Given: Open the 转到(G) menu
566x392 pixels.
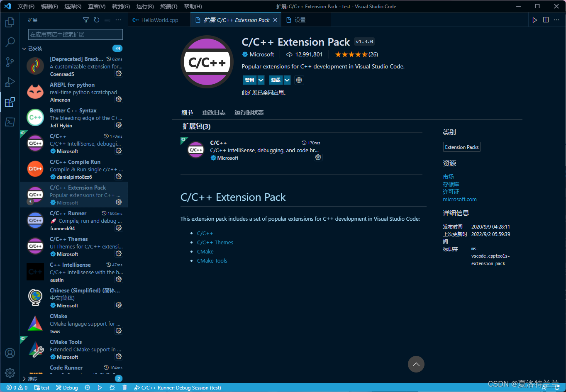Looking at the screenshot, I should tap(121, 6).
